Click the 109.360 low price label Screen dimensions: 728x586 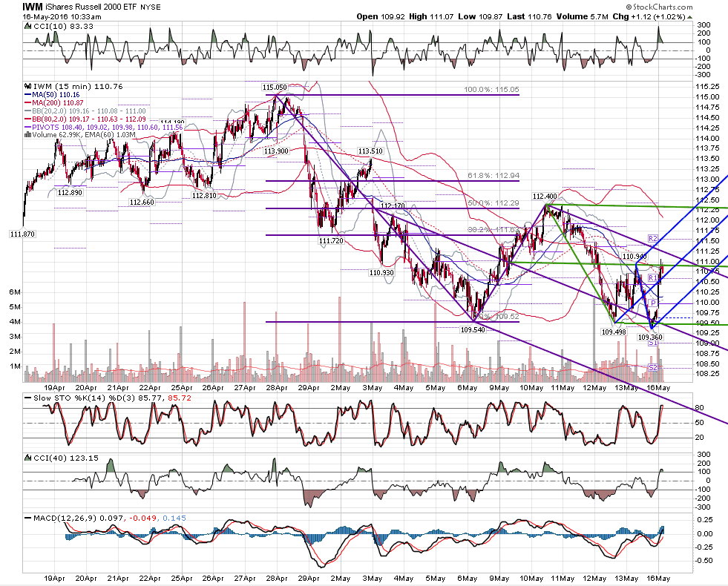point(650,338)
